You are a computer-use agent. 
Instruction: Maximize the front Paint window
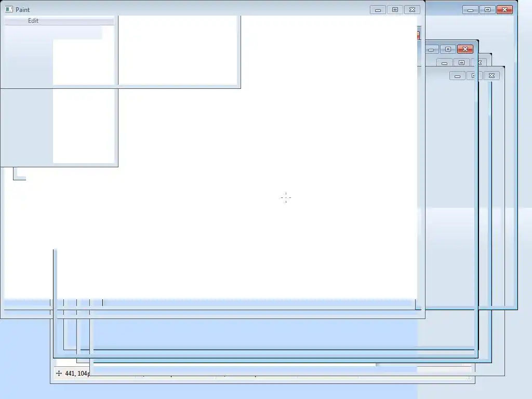395,10
